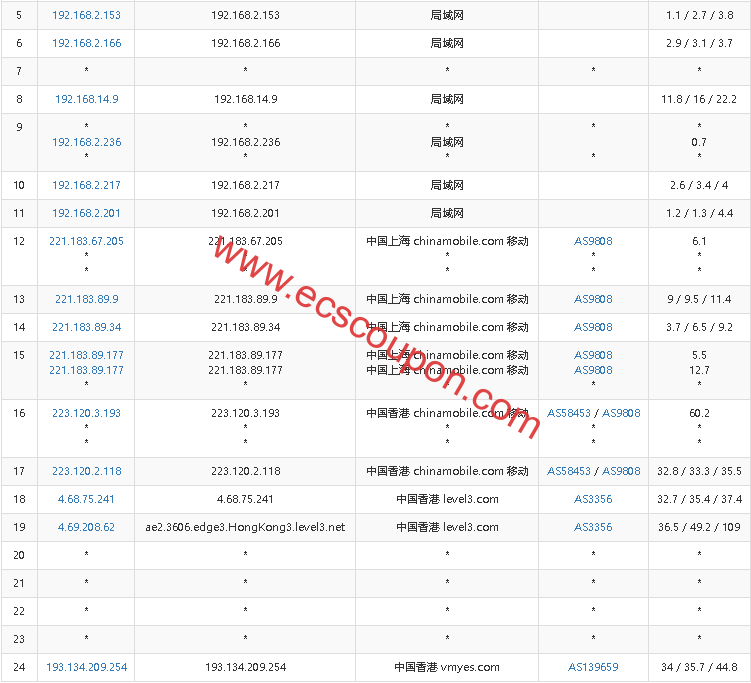Select 局域网 cell in hop 5
This screenshot has width=751, height=683.
coord(447,15)
